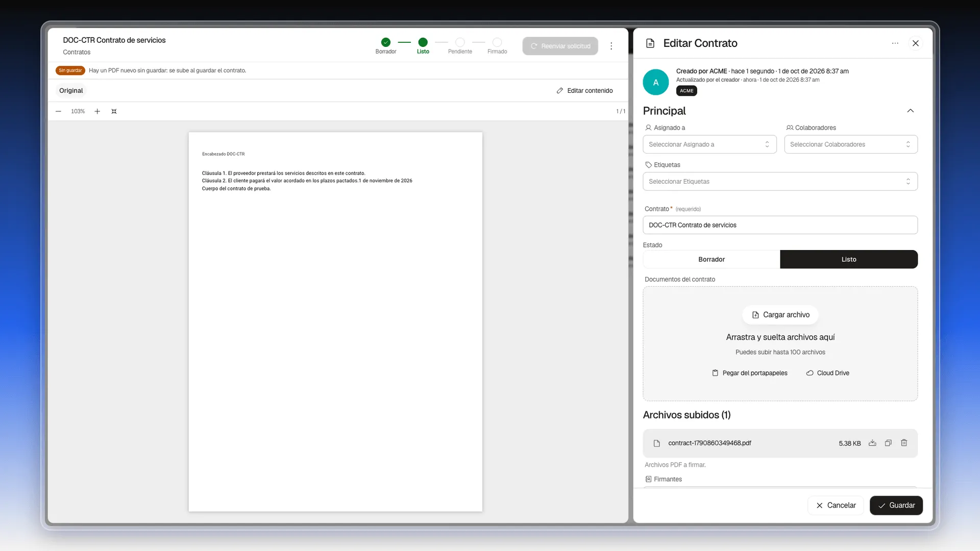Viewport: 980px width, 551px height.
Task: Copy the contract-1790860349468.pdf file
Action: click(888, 443)
